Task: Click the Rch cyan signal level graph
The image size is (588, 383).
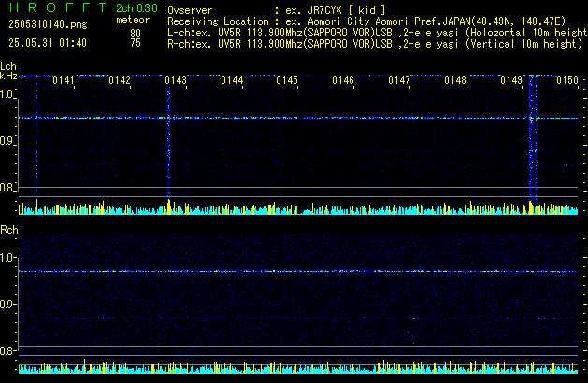Action: pos(298,367)
